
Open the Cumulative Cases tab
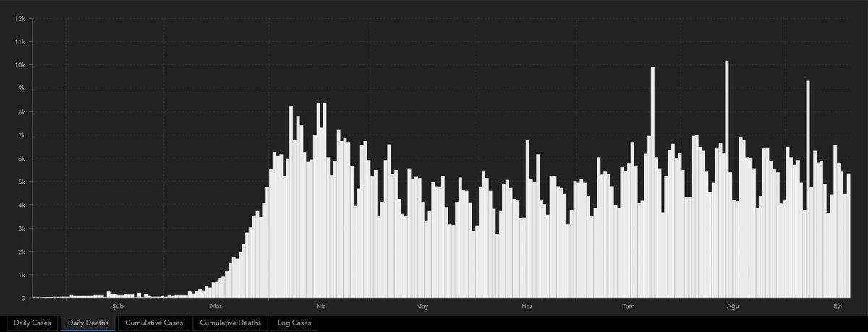153,323
